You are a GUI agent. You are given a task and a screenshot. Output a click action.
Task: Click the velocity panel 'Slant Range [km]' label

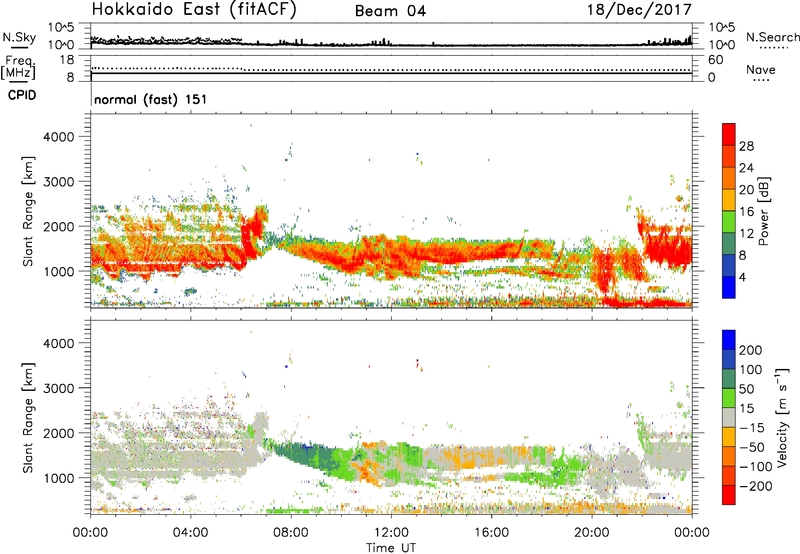28,418
